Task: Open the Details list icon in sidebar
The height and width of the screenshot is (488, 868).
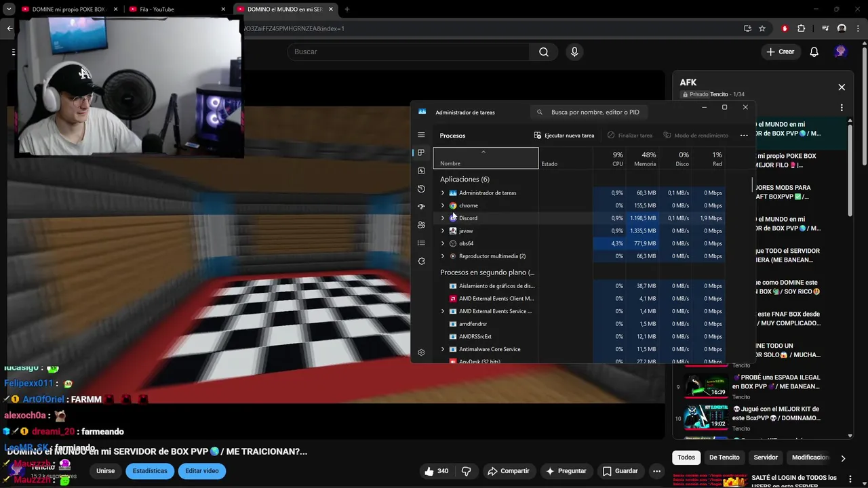Action: pyautogui.click(x=421, y=243)
